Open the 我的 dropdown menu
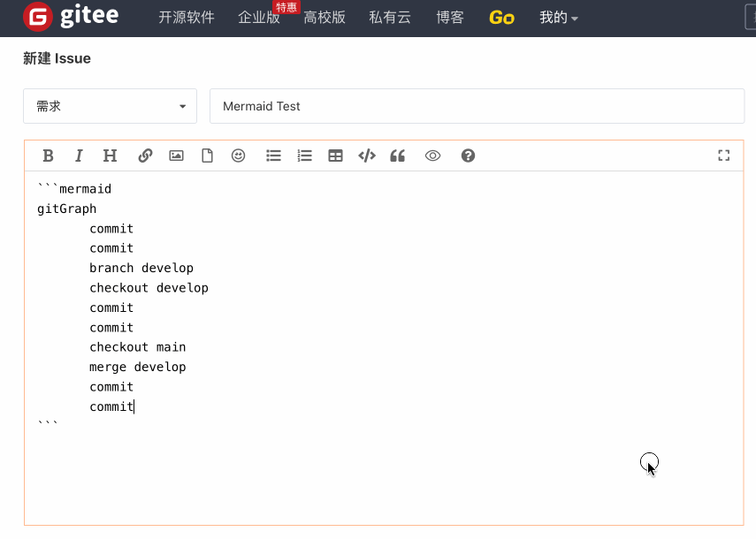 click(558, 18)
